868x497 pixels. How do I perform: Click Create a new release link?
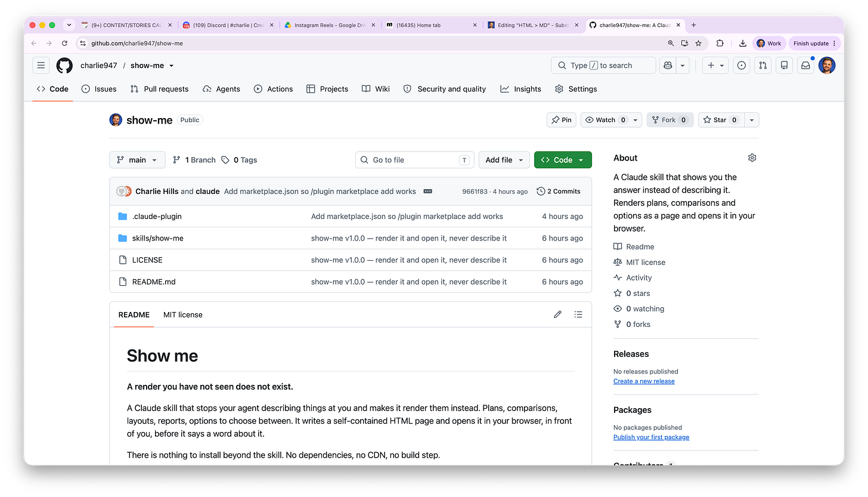644,381
